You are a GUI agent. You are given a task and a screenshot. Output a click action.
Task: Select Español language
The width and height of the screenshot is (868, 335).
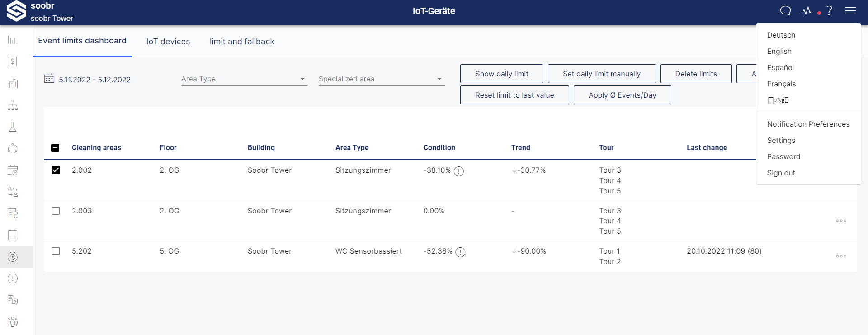(x=780, y=68)
